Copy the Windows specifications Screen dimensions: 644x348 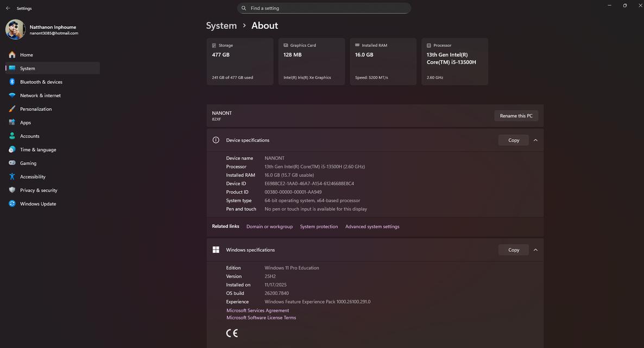pos(513,250)
